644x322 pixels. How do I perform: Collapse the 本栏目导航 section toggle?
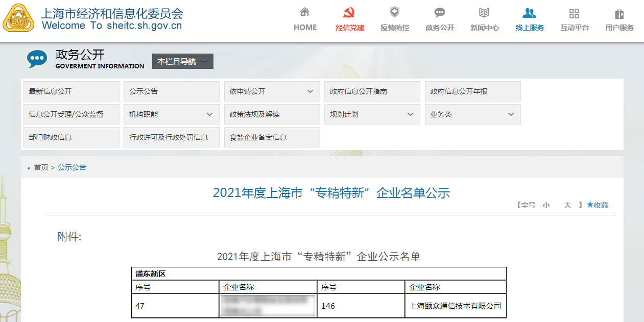tap(204, 61)
